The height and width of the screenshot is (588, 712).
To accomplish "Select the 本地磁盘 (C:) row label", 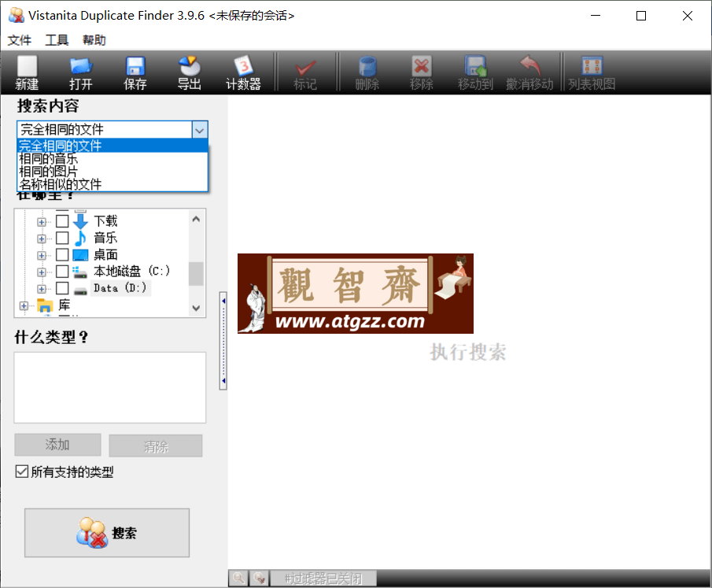I will 131,272.
